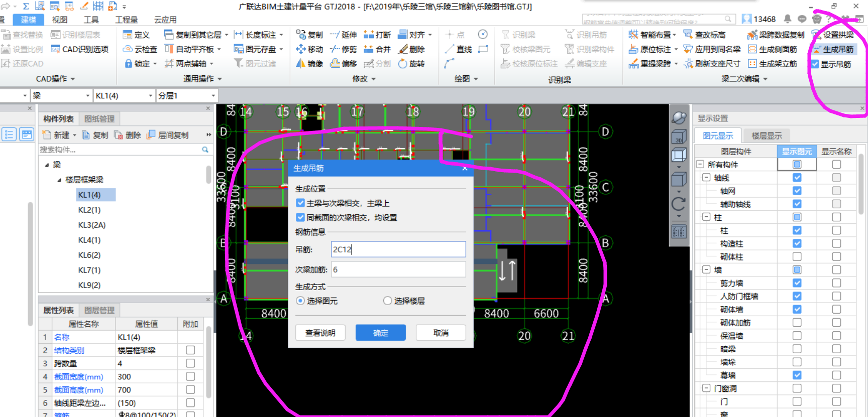Toggle 显示图元 checkbox for 轴网
This screenshot has height=417, width=868.
coord(797,191)
